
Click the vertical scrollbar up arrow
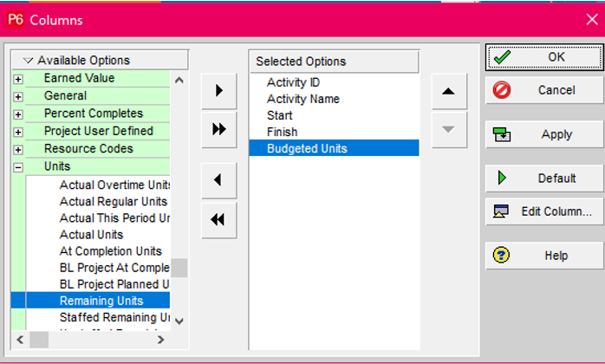(x=179, y=81)
